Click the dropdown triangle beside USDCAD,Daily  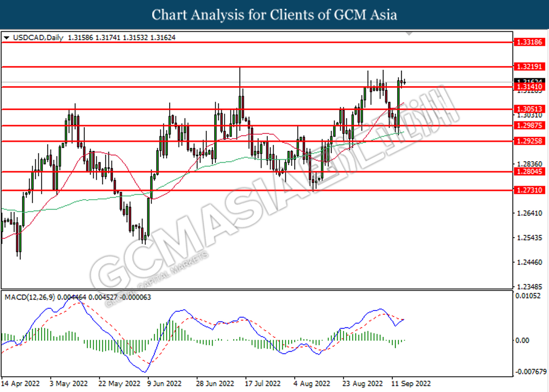click(x=7, y=38)
